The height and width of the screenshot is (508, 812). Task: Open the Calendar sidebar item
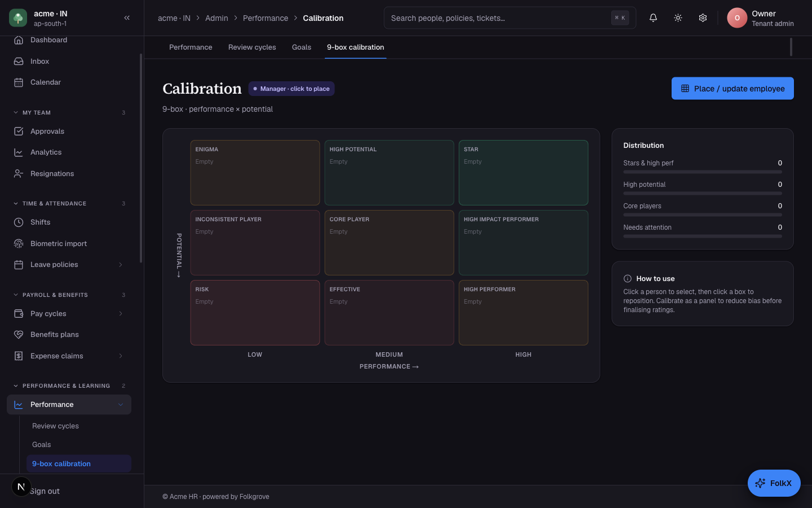pyautogui.click(x=69, y=82)
